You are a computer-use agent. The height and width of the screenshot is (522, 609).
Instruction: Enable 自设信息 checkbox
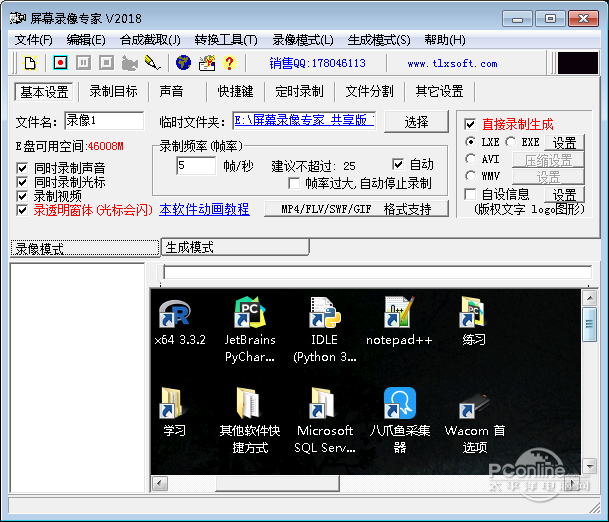click(470, 194)
